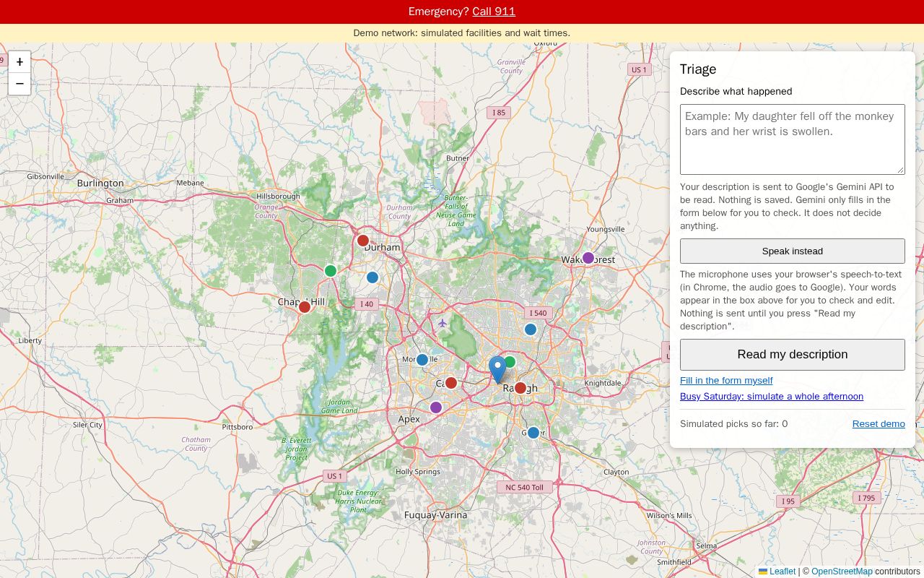Focus the 'Describe what happened' text box
This screenshot has width=924, height=578.
pos(793,139)
